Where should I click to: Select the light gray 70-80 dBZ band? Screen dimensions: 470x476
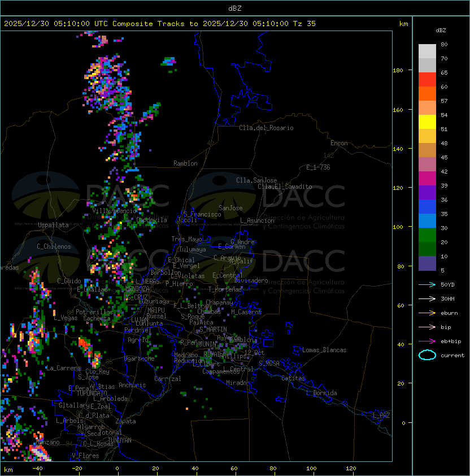click(x=427, y=51)
